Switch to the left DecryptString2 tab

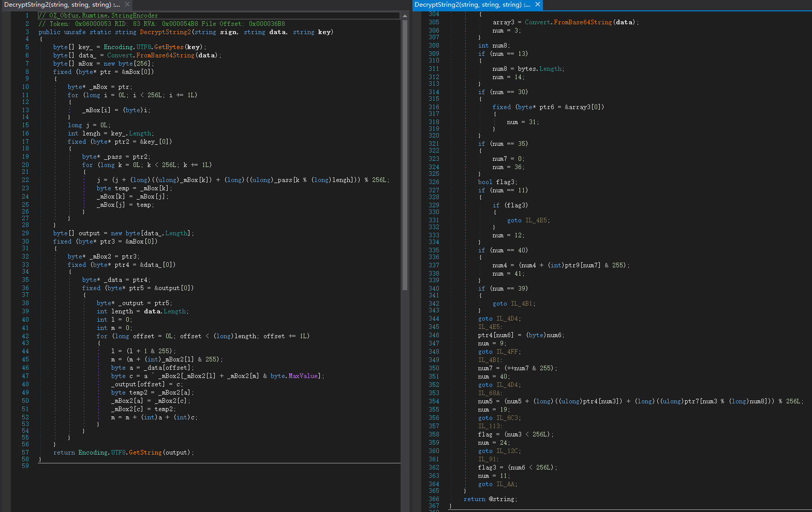pyautogui.click(x=62, y=5)
